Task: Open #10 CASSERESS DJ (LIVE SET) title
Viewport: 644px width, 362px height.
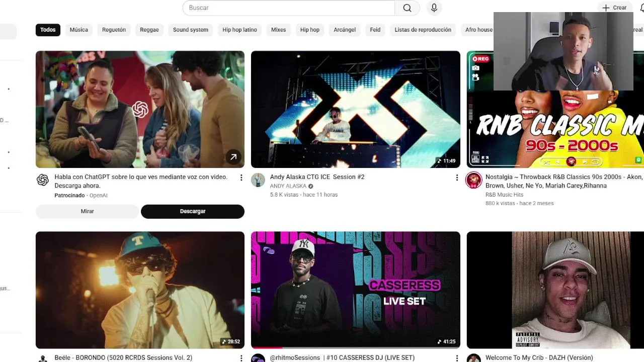Action: pos(342,357)
